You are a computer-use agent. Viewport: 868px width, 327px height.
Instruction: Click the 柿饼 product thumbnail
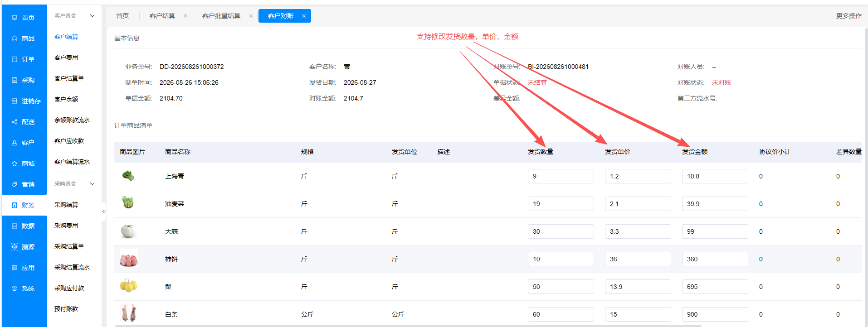click(128, 259)
